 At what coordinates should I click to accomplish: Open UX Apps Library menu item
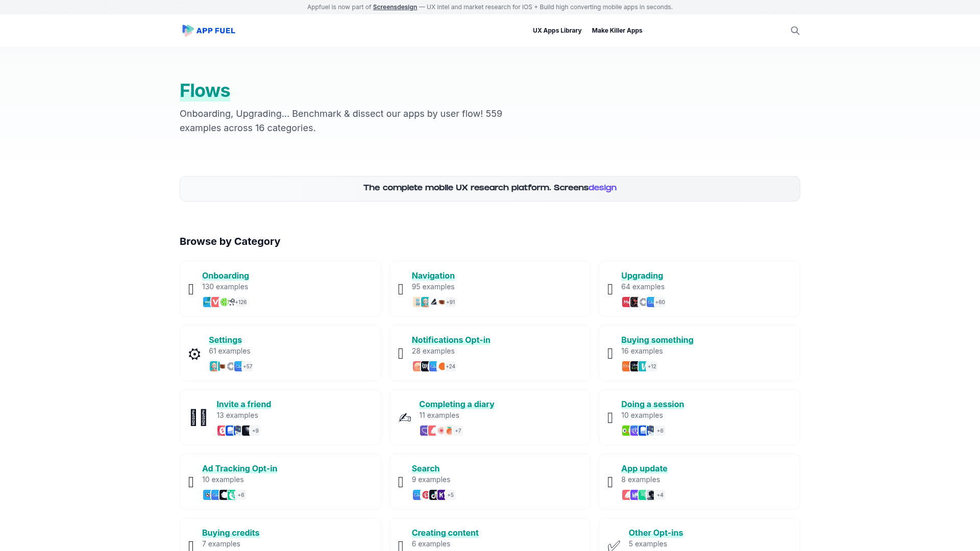[557, 31]
